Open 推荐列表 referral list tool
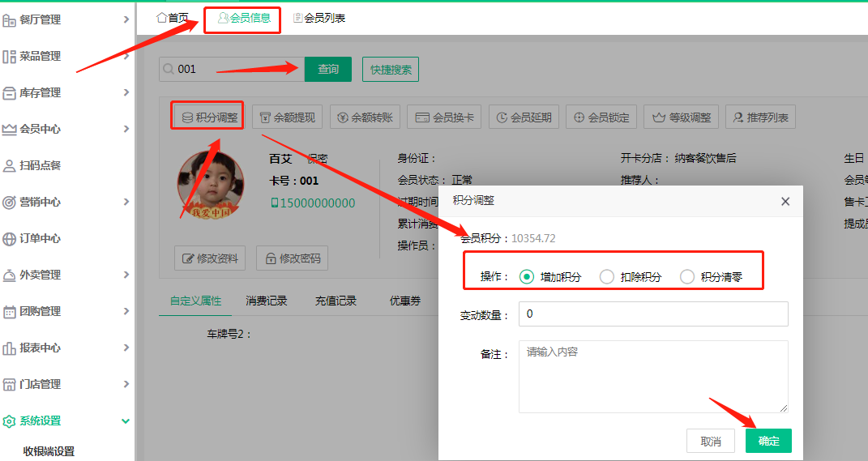 [759, 117]
